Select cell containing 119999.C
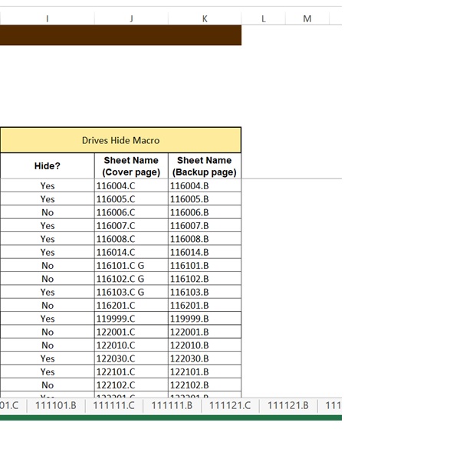 [x=131, y=319]
